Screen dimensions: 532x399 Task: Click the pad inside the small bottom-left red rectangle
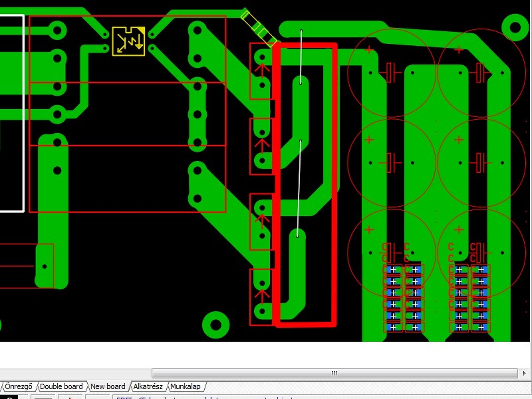pos(44,266)
